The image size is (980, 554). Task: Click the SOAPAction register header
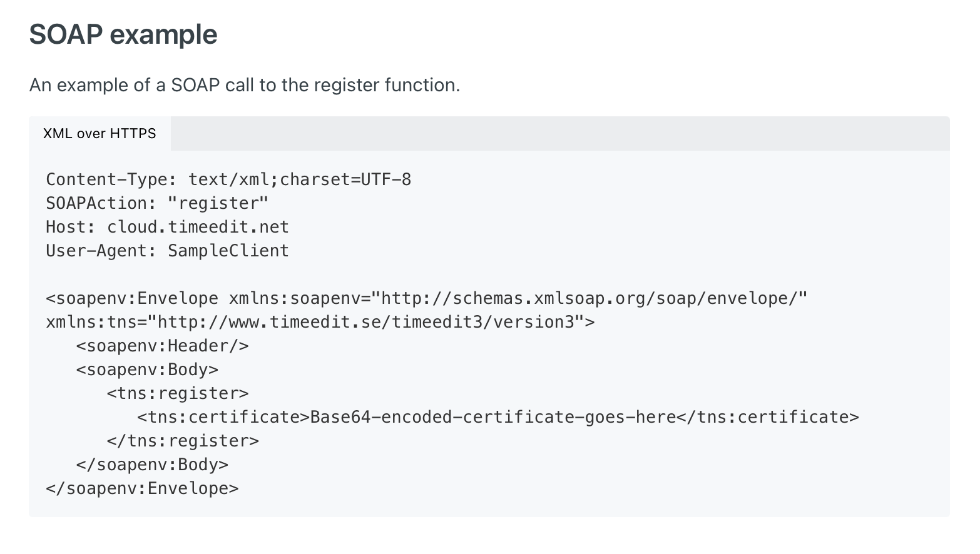coord(156,203)
